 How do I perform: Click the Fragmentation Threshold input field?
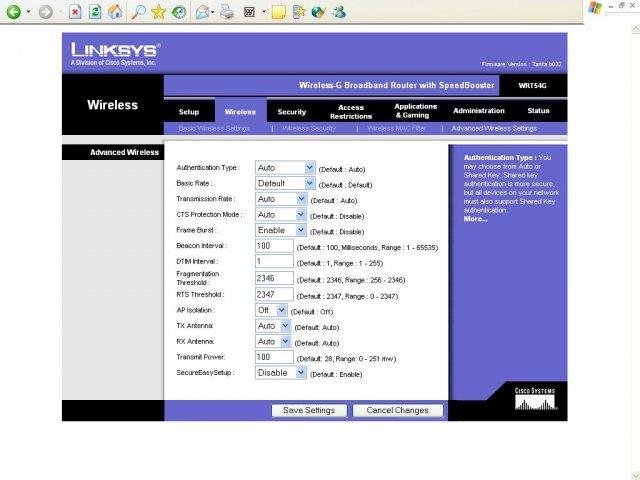click(274, 278)
